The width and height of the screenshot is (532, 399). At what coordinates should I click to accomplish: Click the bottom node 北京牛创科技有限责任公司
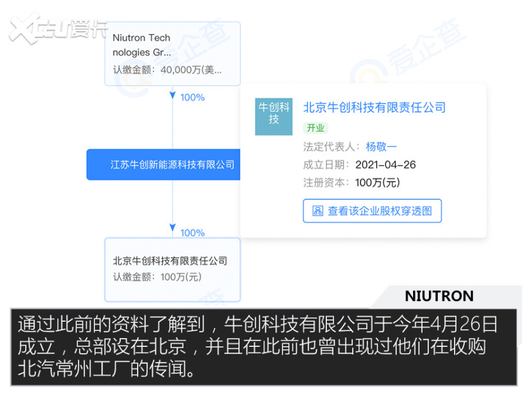[173, 270]
